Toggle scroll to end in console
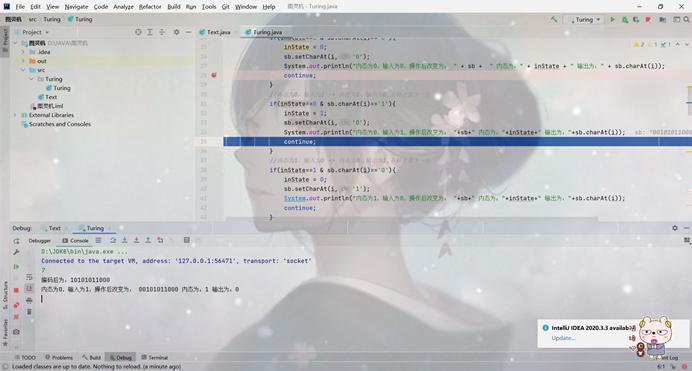The width and height of the screenshot is (692, 371). click(x=29, y=289)
